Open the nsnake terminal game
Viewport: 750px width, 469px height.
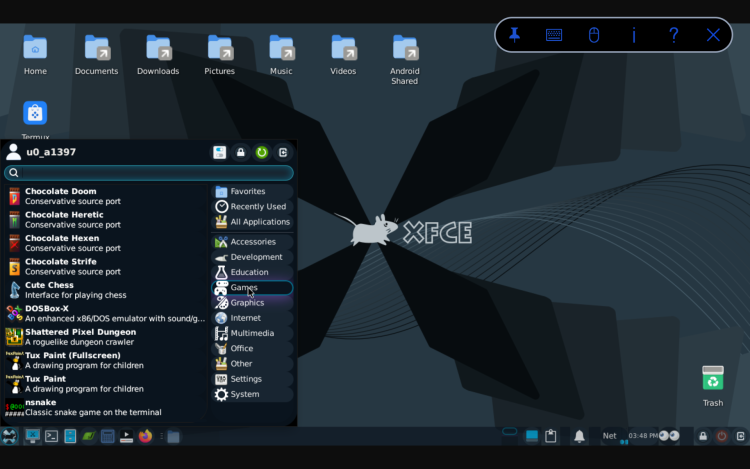click(106, 407)
